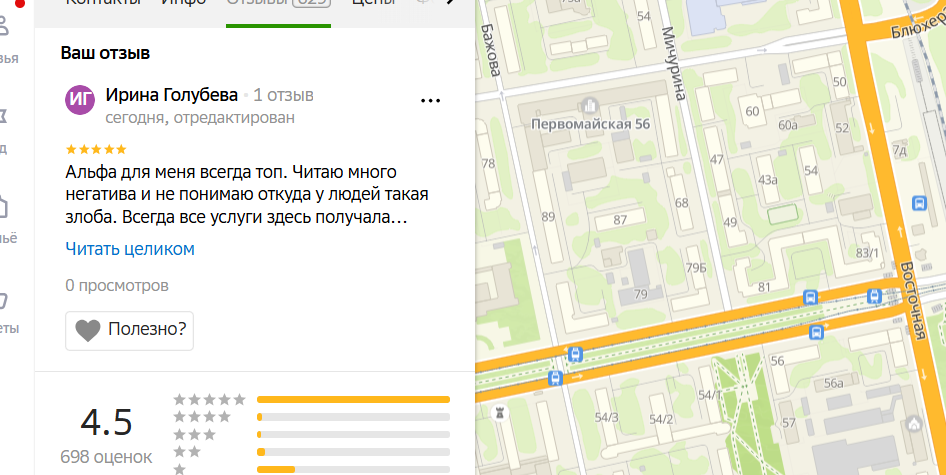Viewport: 946px width, 475px height.
Task: Select the bus stop icon above house 56
Action: pyautogui.click(x=816, y=331)
